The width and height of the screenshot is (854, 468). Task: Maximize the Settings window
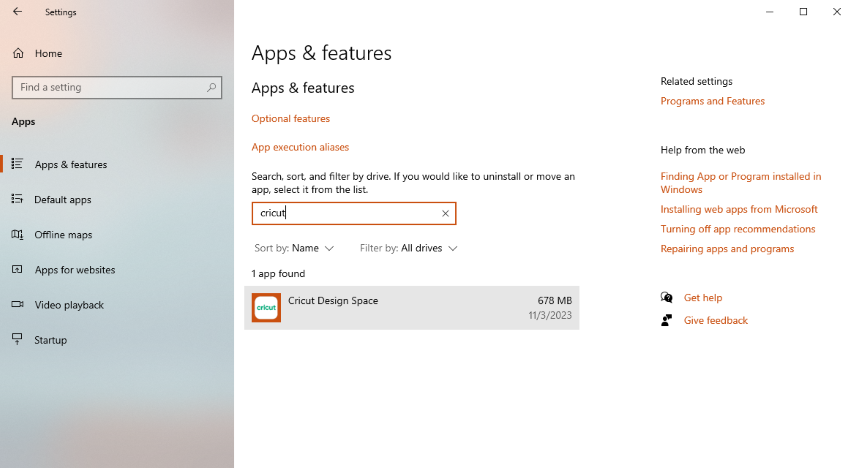tap(803, 11)
